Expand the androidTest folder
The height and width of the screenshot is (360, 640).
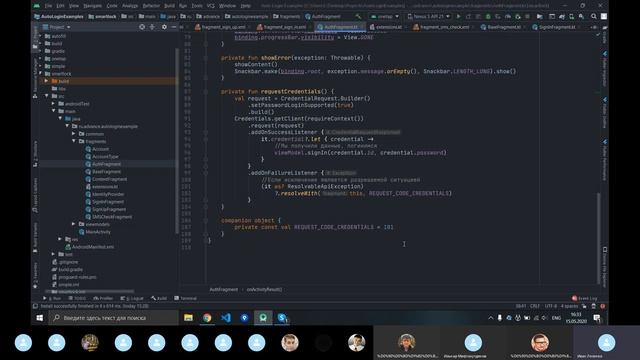pyautogui.click(x=53, y=104)
